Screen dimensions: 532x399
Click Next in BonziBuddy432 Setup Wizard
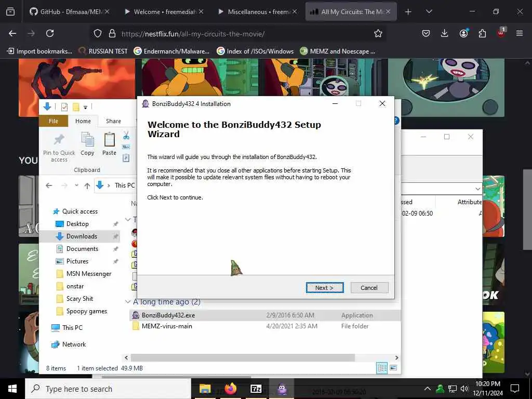point(325,288)
